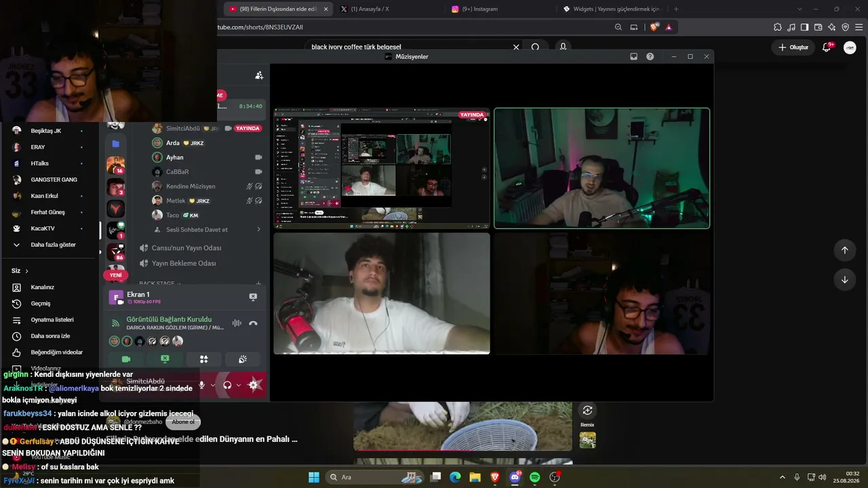Stop the Ekran 1 screen share stream
This screenshot has height=488, width=868.
253,297
